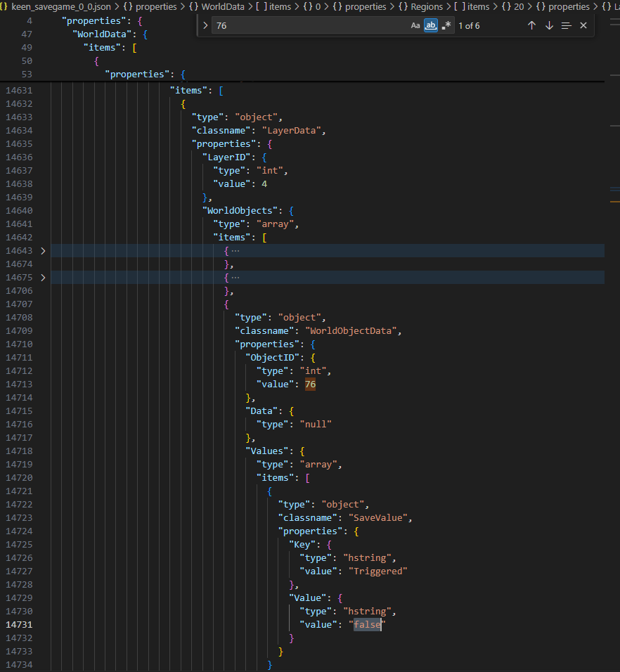620x672 pixels.
Task: Expand folded block at line 14643
Action: [43, 251]
